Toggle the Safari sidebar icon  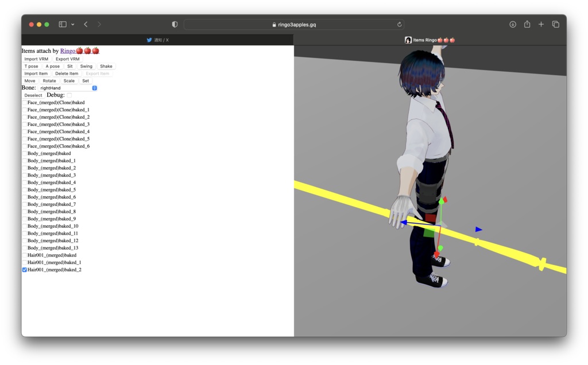(x=63, y=24)
